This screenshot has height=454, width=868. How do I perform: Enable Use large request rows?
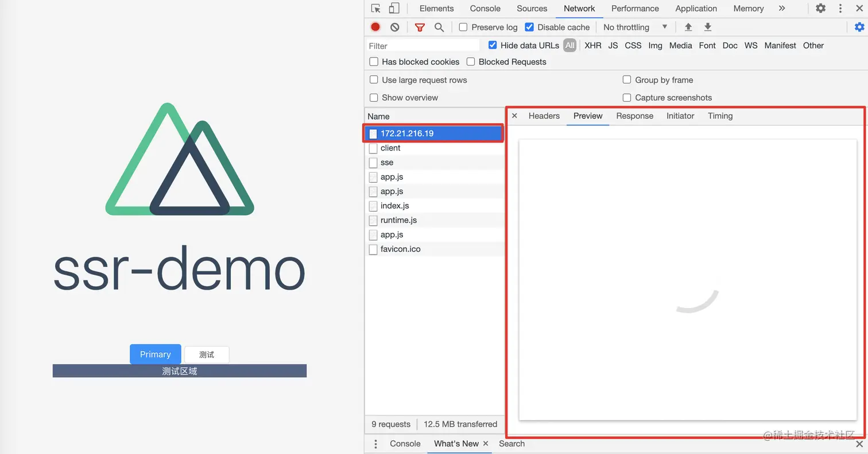point(374,80)
